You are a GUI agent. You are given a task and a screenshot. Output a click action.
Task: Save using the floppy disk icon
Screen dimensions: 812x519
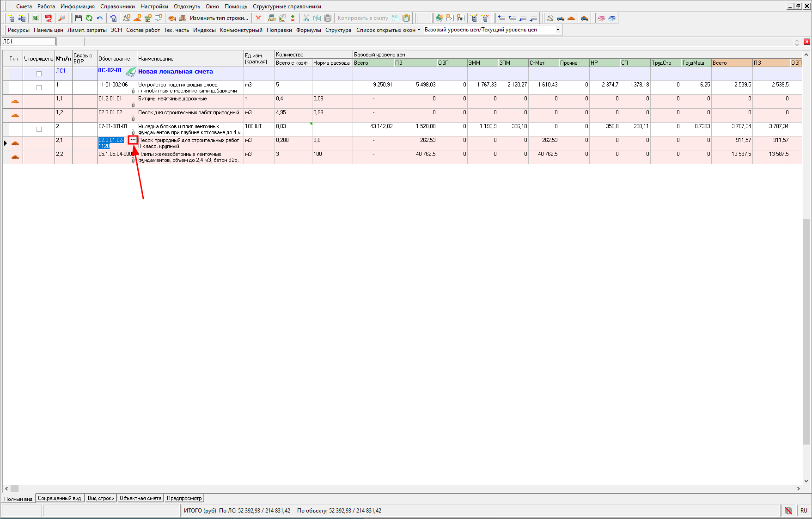click(78, 18)
